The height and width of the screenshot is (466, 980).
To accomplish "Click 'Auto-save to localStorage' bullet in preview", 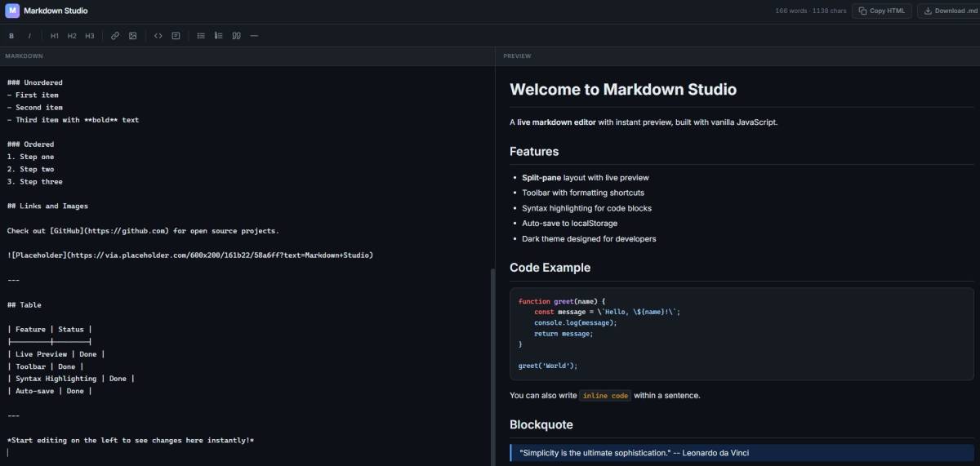I will click(x=570, y=224).
